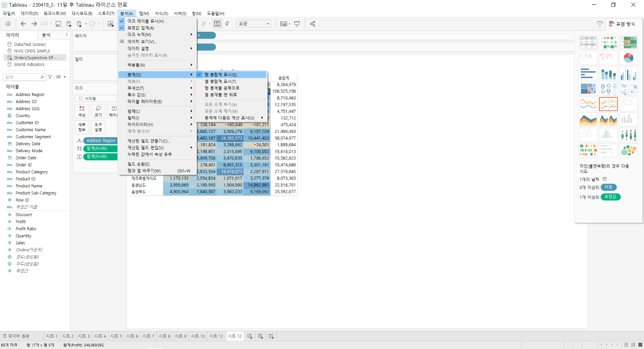Click the new dashboard icon at bottom tabs
This screenshot has height=349, width=644.
pyautogui.click(x=261, y=336)
